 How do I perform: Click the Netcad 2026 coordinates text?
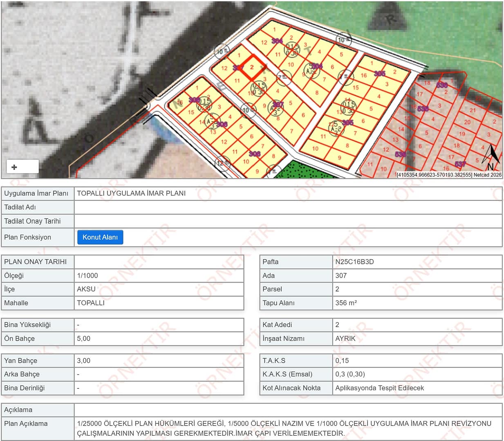point(448,175)
